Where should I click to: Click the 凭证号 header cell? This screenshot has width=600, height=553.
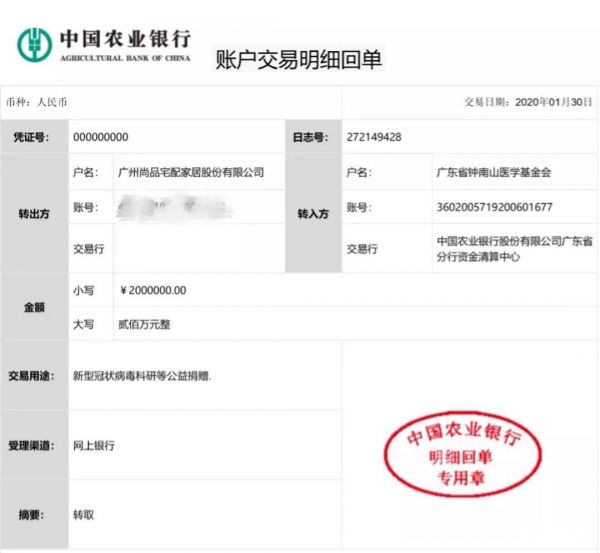(33, 137)
